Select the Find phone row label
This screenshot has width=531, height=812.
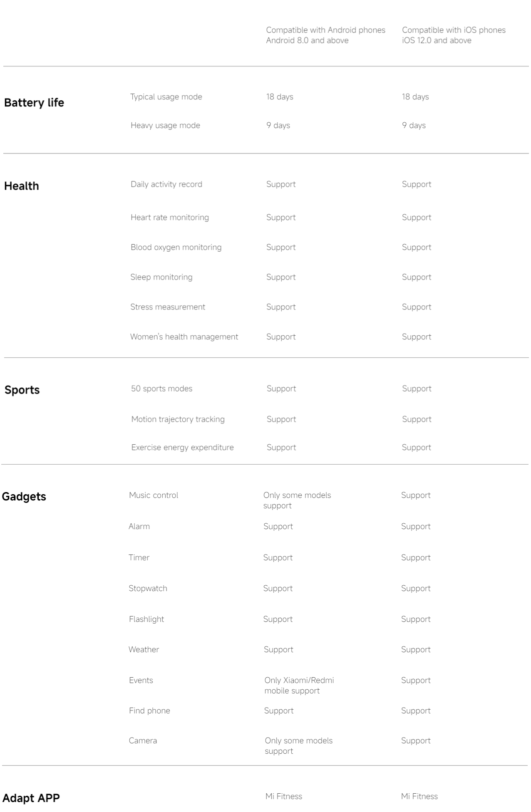tap(149, 711)
